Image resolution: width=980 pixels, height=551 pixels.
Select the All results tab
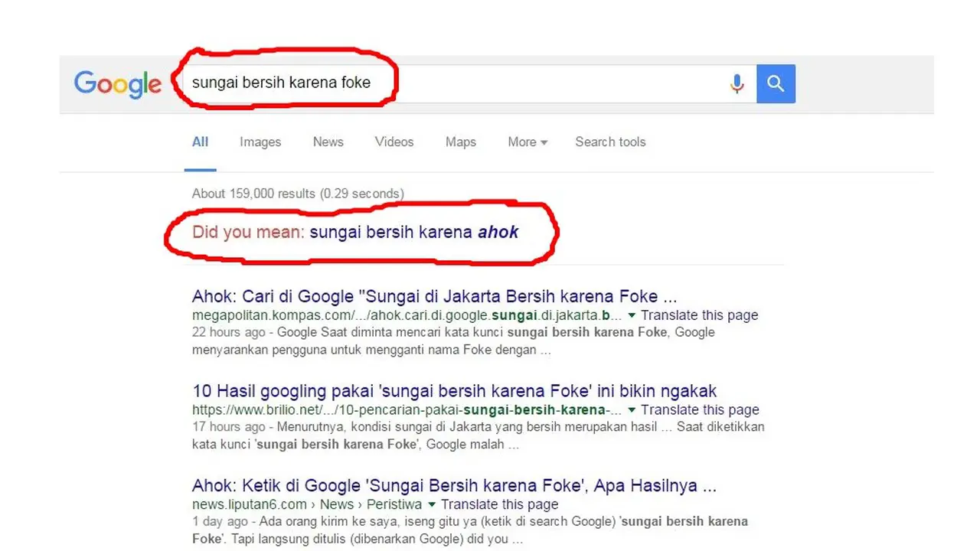pyautogui.click(x=201, y=142)
